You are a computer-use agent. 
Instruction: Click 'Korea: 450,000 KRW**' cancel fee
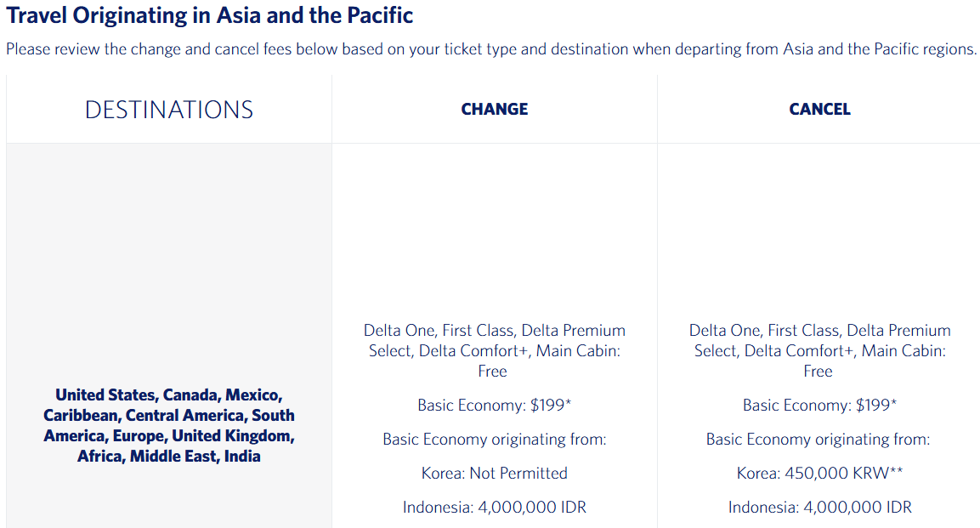tap(819, 474)
